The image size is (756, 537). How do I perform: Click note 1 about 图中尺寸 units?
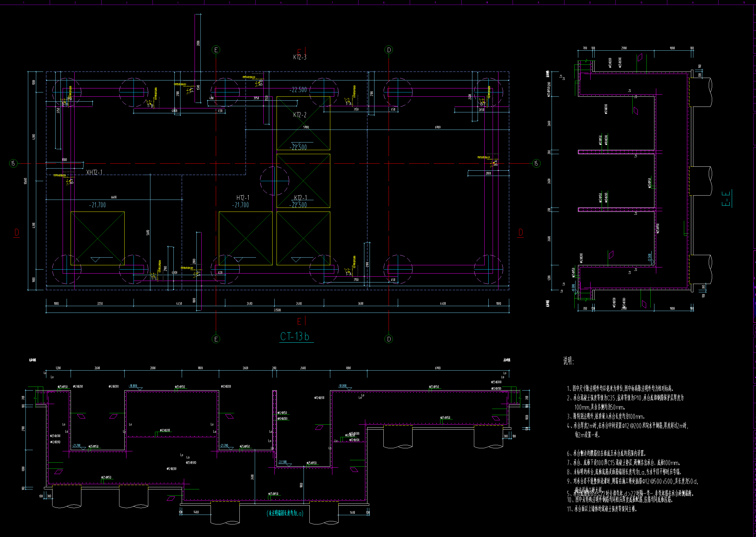point(620,388)
